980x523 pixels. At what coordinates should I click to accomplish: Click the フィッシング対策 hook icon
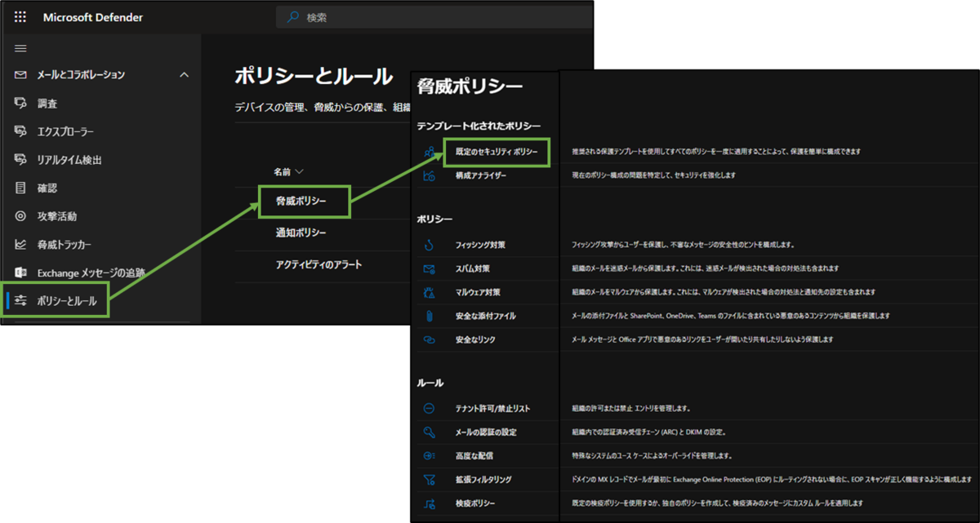429,245
